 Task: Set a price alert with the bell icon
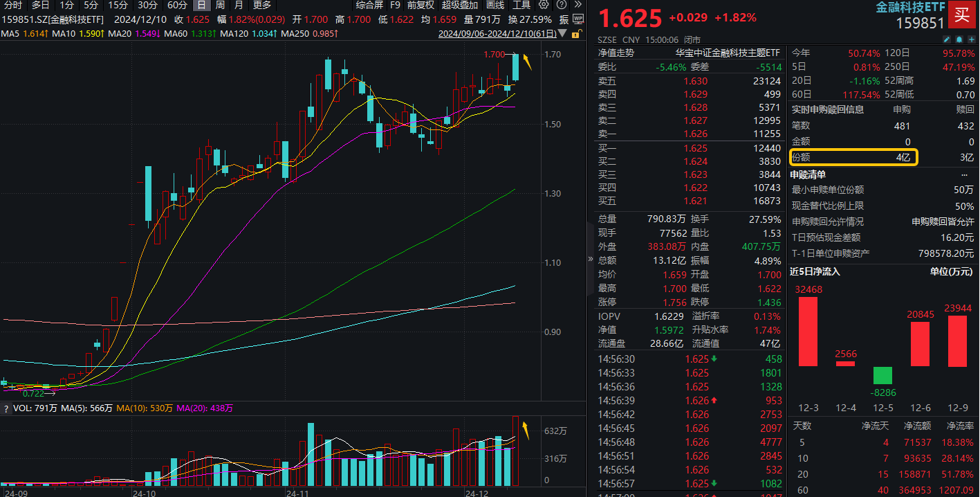959,39
